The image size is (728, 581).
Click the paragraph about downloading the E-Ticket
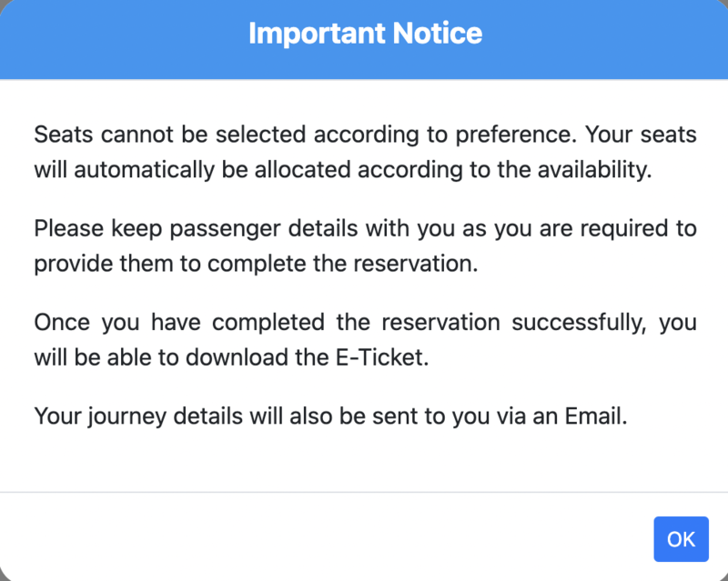[x=364, y=339]
